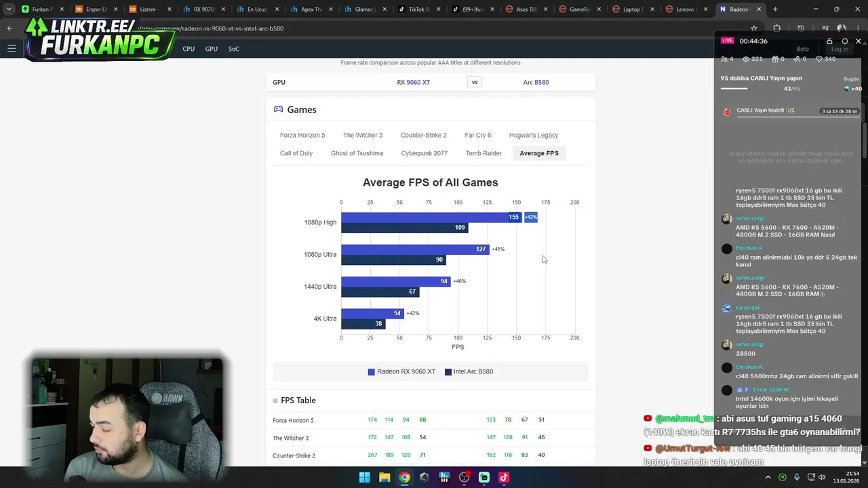Open OBS Studio from the taskbar
Screen dimensions: 868x488
465,477
